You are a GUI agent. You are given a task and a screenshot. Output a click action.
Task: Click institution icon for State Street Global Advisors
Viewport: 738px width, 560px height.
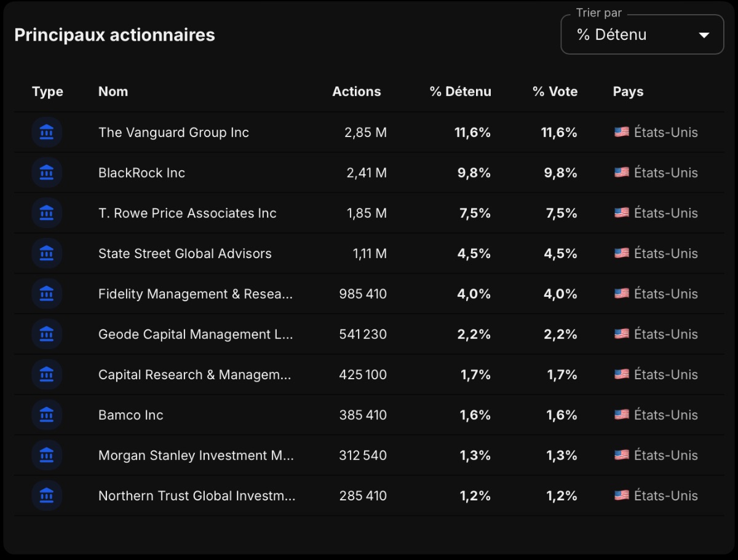click(x=47, y=253)
